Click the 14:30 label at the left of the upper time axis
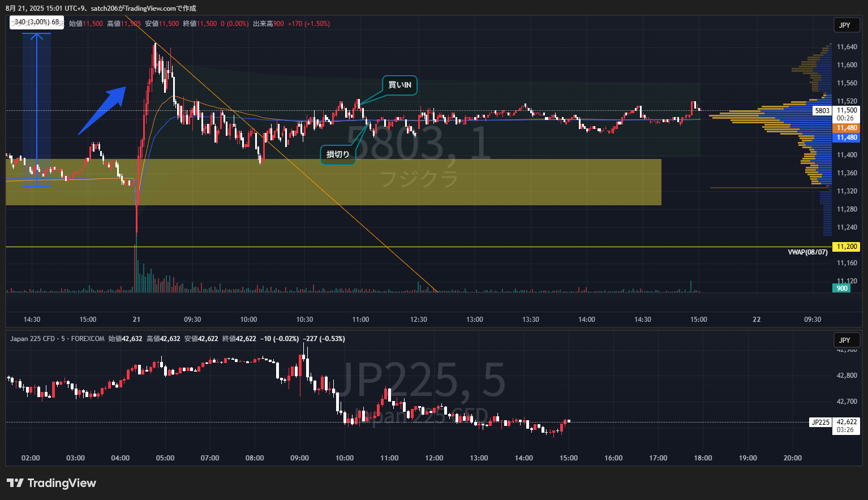868x500 pixels. click(32, 320)
